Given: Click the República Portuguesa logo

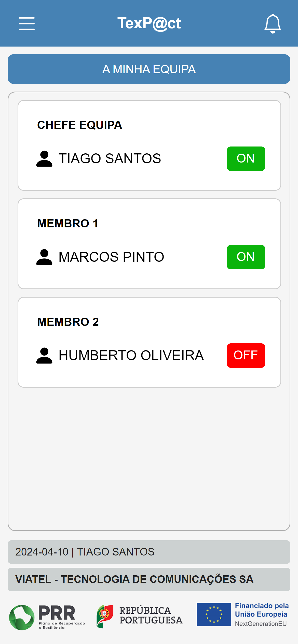Looking at the screenshot, I should [140, 616].
